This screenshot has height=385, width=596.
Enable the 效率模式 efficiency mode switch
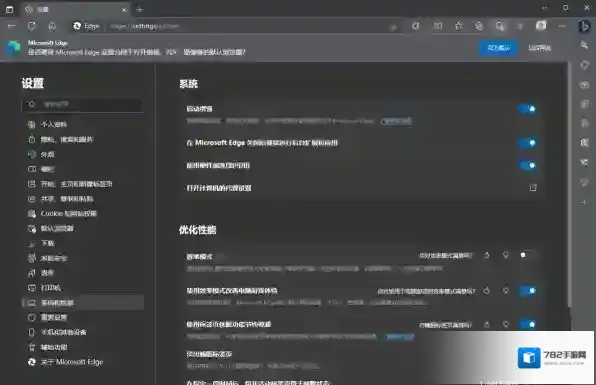pos(528,255)
